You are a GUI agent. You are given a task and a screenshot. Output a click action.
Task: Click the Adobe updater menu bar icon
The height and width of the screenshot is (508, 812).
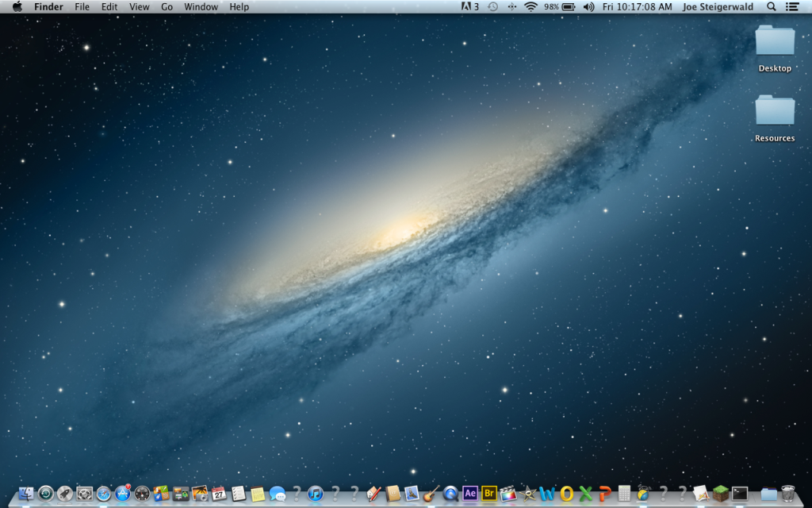[x=469, y=6]
